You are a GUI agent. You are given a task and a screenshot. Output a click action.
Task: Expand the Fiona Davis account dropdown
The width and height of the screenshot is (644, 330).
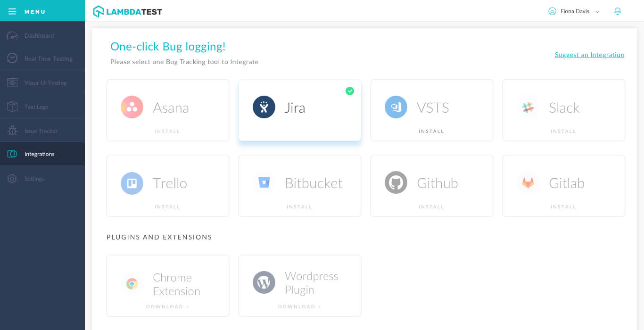(x=574, y=11)
